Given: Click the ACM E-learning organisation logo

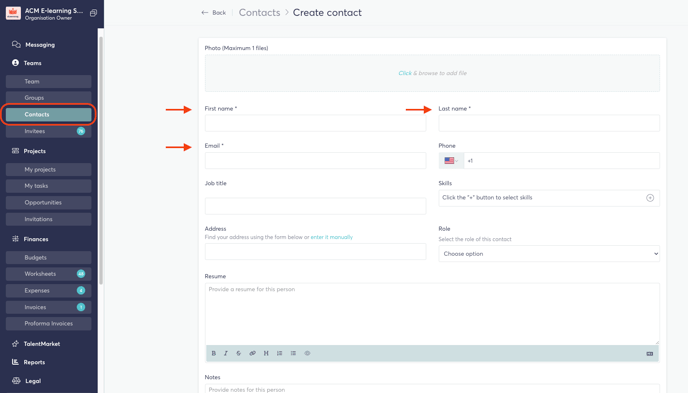Looking at the screenshot, I should (13, 13).
